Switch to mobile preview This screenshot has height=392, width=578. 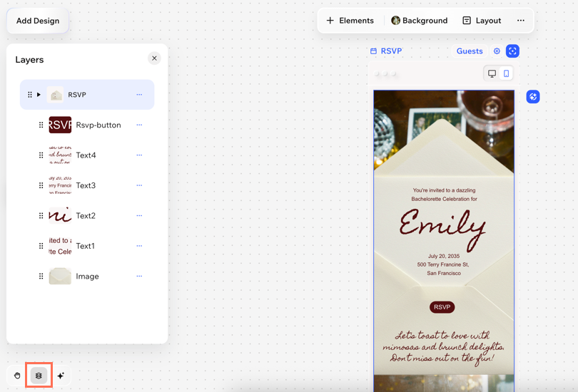coord(506,73)
